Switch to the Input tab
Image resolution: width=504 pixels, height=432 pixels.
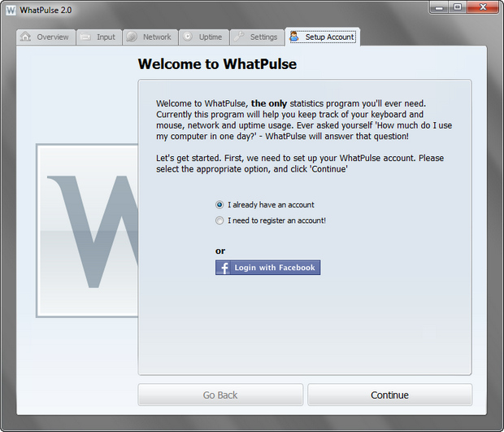99,37
